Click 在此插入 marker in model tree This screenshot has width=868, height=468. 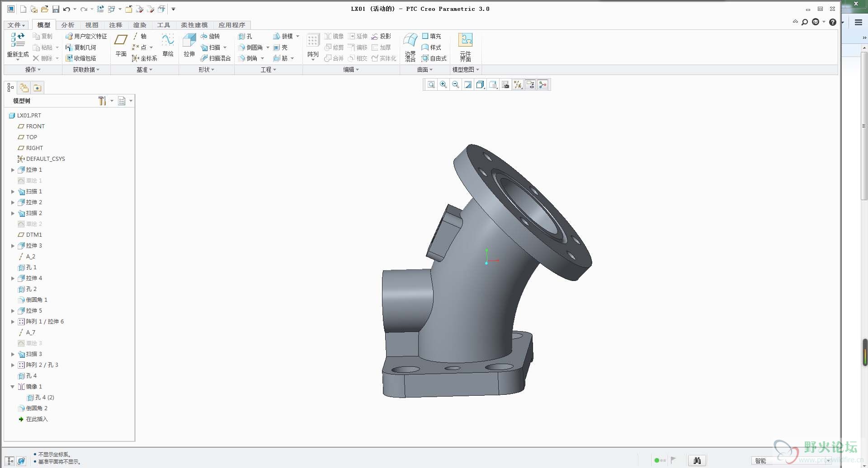pos(33,419)
